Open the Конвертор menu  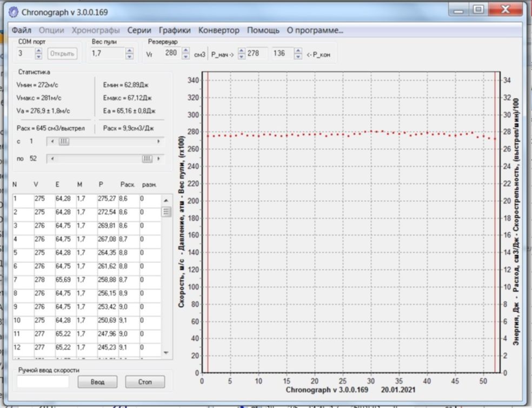[x=218, y=30]
